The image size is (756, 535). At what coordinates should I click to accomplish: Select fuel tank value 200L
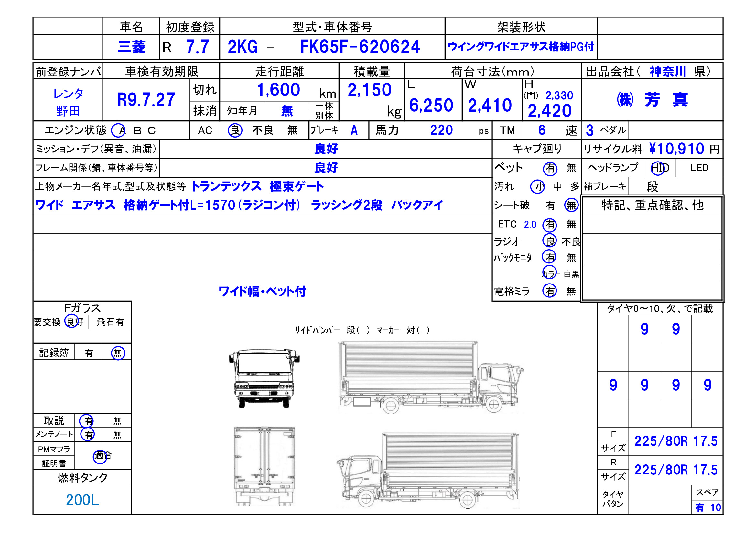click(82, 500)
